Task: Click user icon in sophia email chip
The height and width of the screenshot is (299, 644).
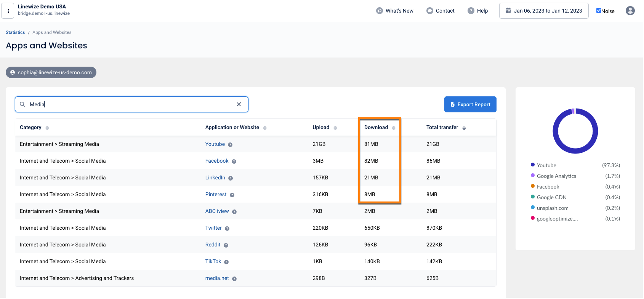Action: pos(13,72)
